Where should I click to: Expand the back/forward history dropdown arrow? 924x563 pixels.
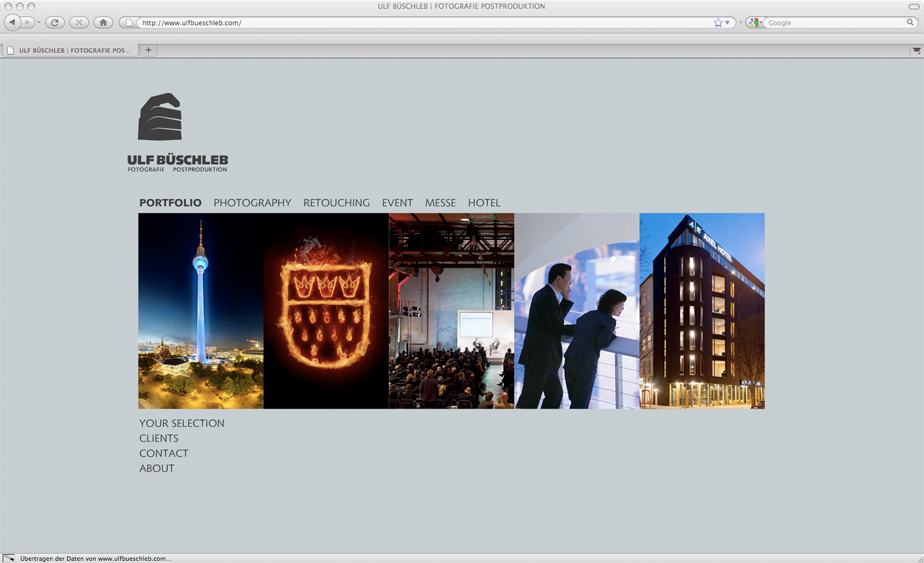click(39, 22)
